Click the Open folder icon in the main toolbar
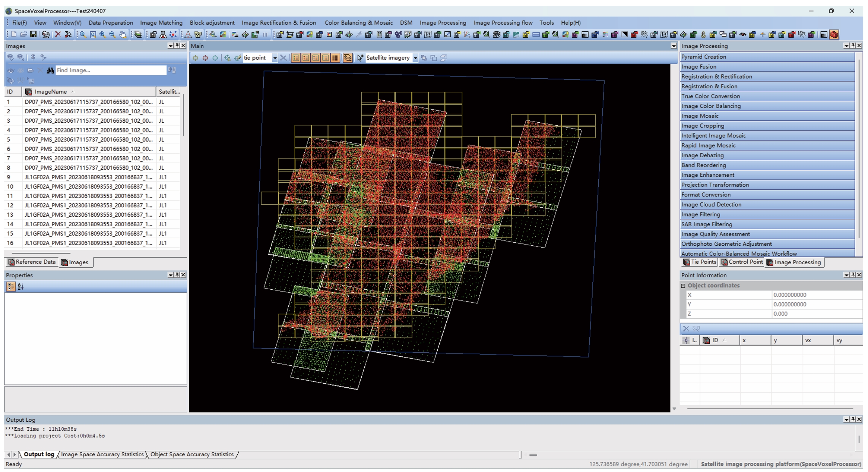This screenshot has height=472, width=868. 23,35
